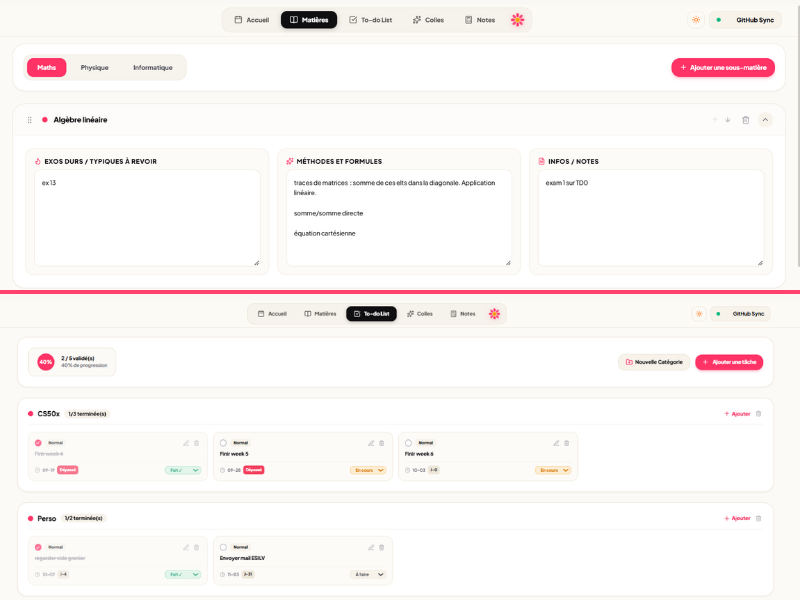This screenshot has width=800, height=600.
Task: Check off the 'Envoyer mail ESILV' task
Action: coord(223,547)
